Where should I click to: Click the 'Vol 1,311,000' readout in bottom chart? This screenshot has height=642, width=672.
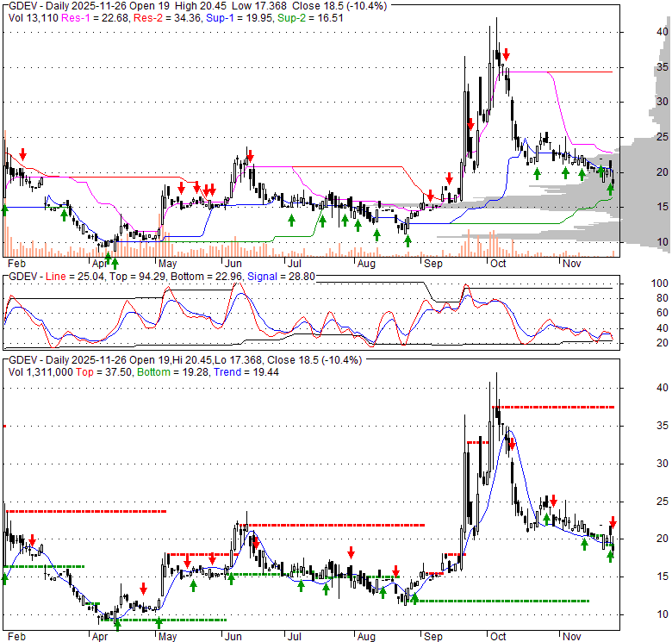click(x=40, y=372)
